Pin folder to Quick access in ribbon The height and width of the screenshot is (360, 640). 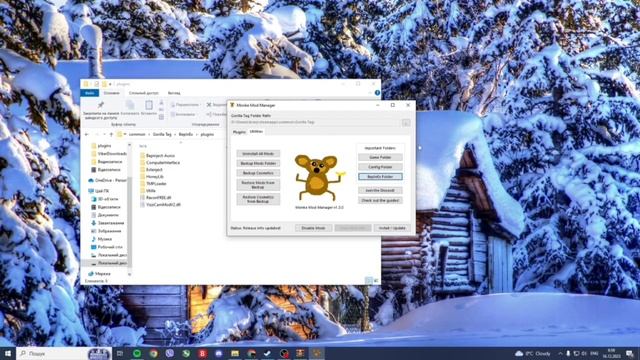click(101, 111)
